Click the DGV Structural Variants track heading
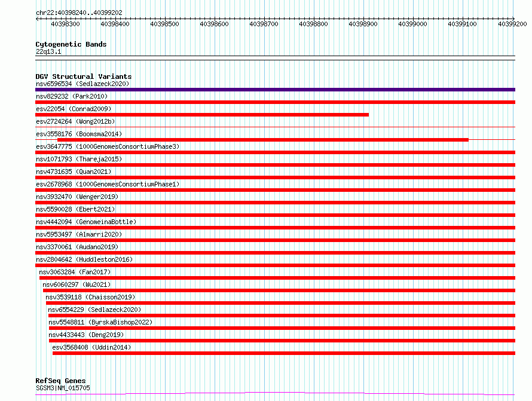This screenshot has height=401, width=532. pyautogui.click(x=84, y=76)
